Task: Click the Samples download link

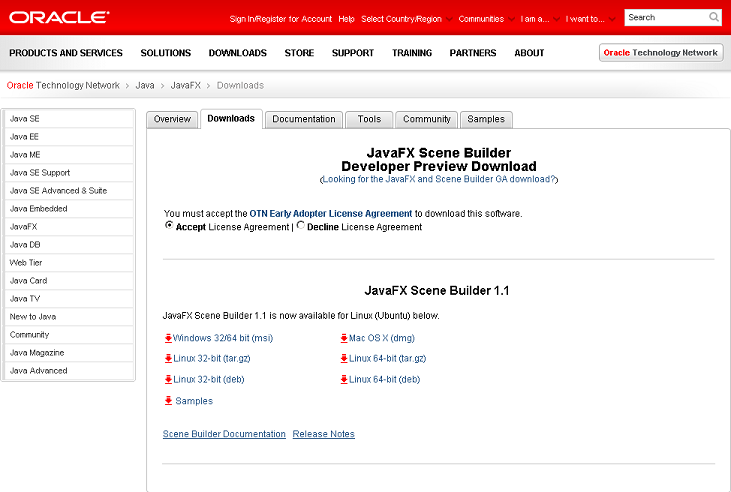Action: tap(194, 401)
